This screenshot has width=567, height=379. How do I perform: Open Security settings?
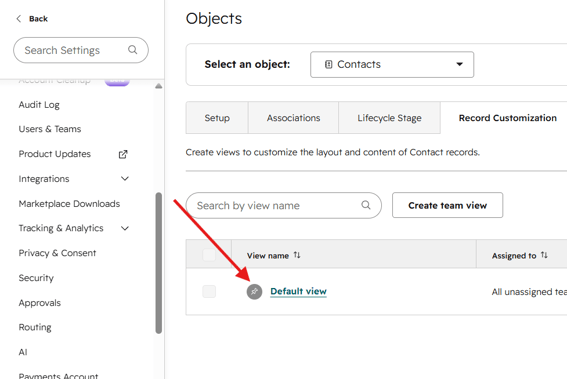[36, 278]
